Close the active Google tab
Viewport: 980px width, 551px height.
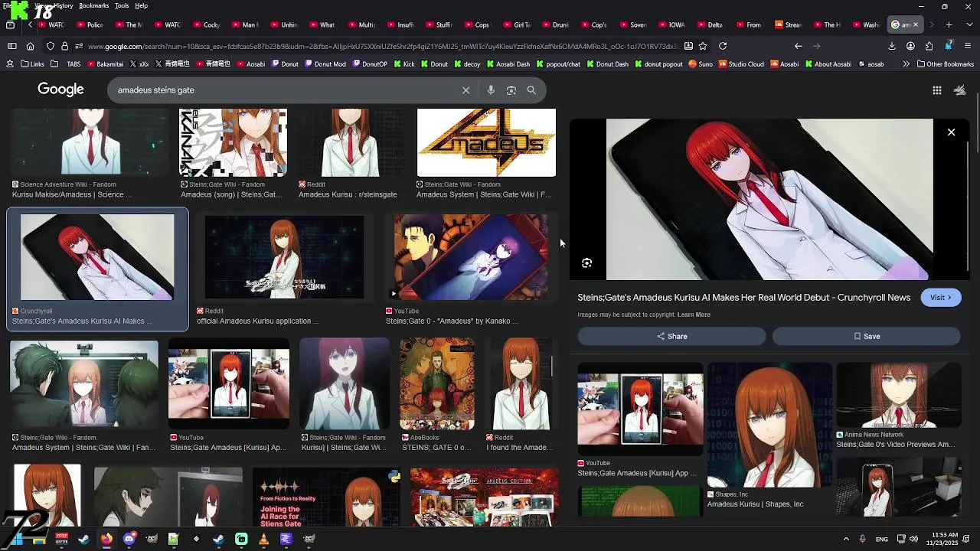pyautogui.click(x=915, y=24)
